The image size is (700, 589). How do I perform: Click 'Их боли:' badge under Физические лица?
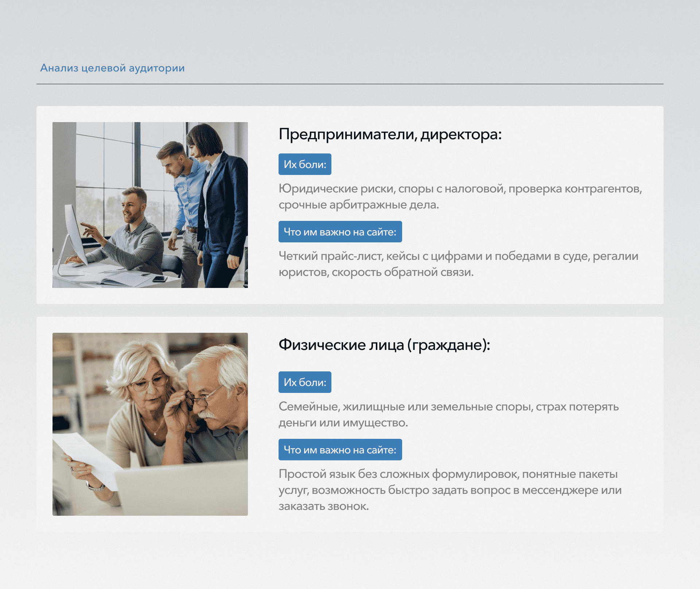click(x=305, y=382)
